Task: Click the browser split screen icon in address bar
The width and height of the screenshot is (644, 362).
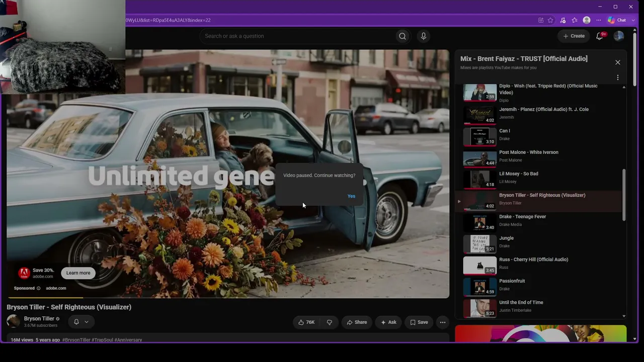Action: pos(541,20)
